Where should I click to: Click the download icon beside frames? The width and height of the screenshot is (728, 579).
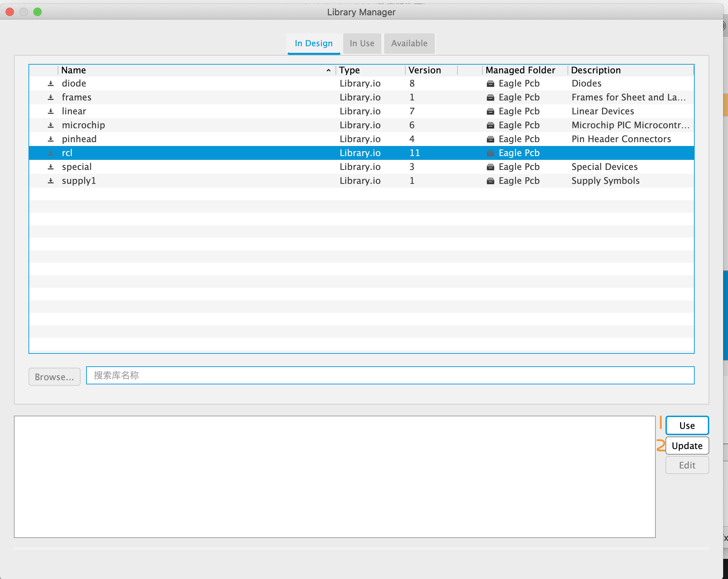(51, 97)
